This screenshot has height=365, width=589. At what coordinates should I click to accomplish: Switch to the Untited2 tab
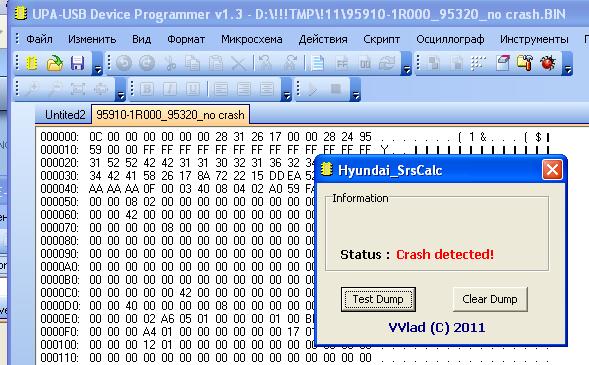click(x=65, y=115)
